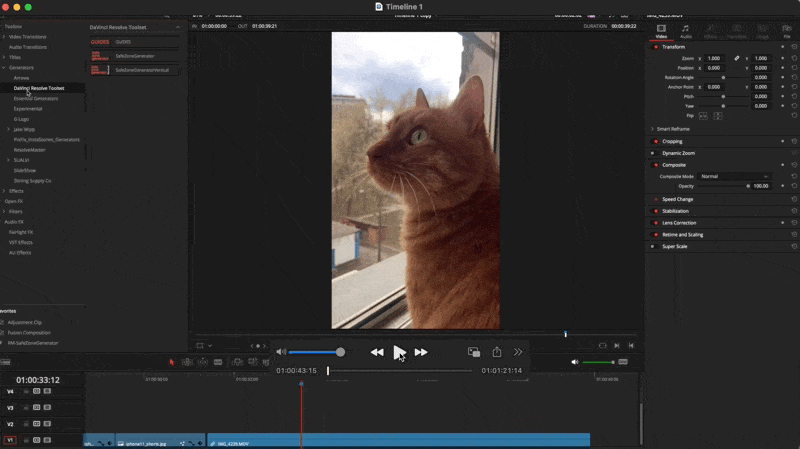Select the Blade edit tool

click(x=218, y=362)
